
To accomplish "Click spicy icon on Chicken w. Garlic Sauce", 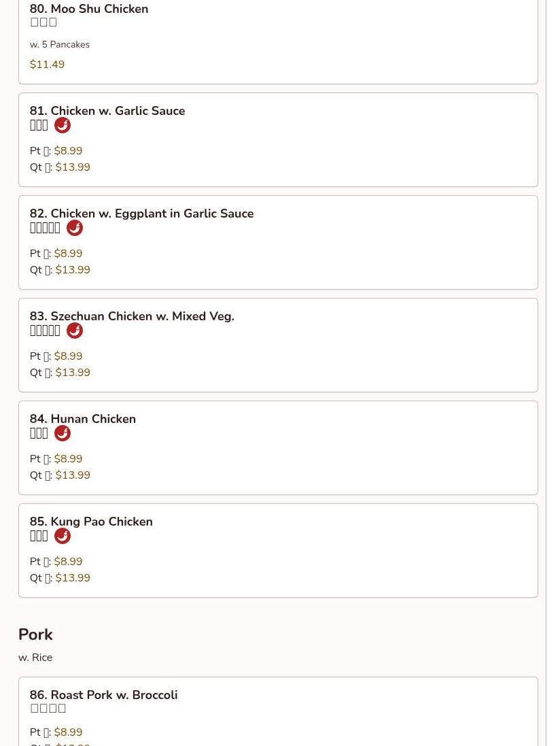I will (x=63, y=125).
